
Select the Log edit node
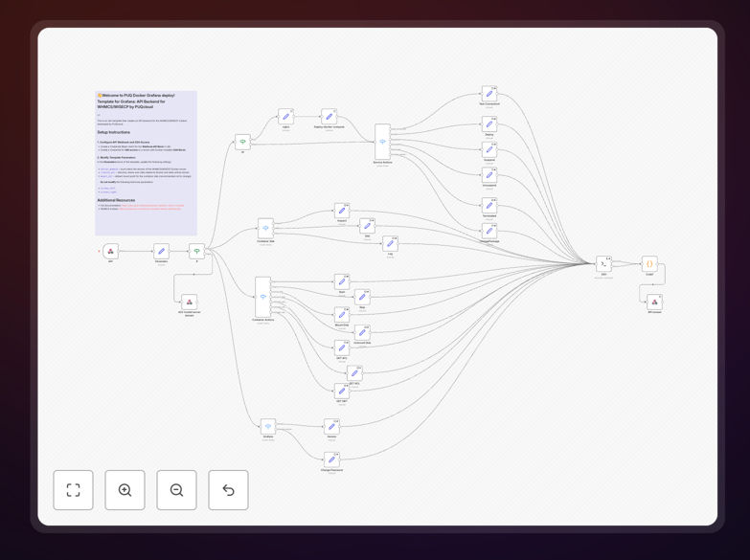pyautogui.click(x=390, y=244)
